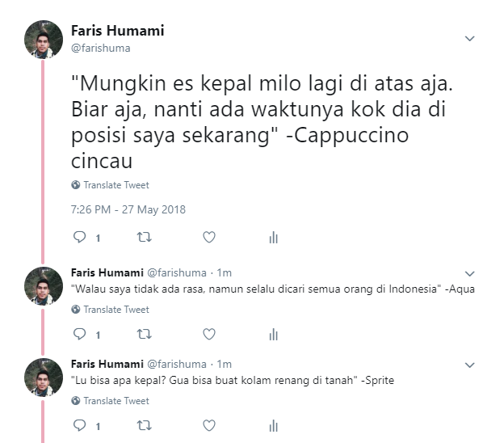
Task: Like the main tweet with heart icon
Action: click(x=209, y=237)
